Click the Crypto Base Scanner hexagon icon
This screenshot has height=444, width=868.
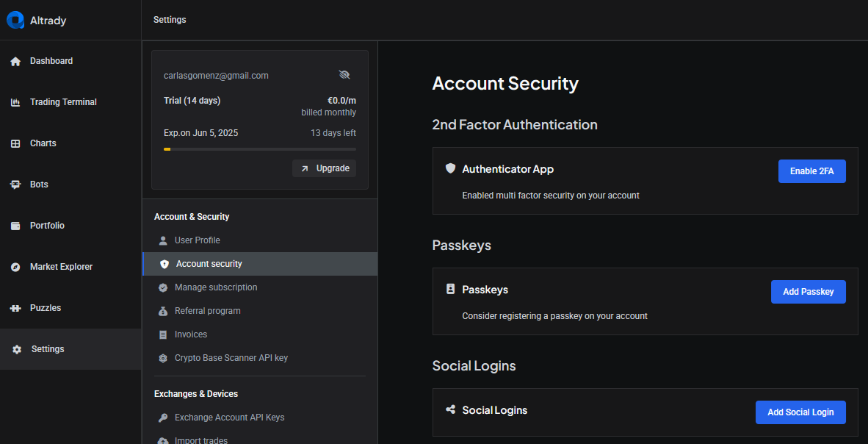coord(163,359)
